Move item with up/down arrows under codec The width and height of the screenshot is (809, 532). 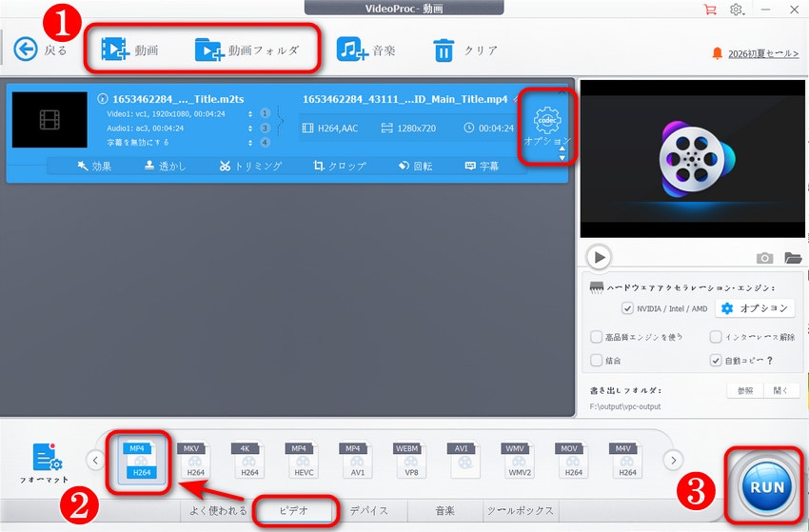coord(562,152)
